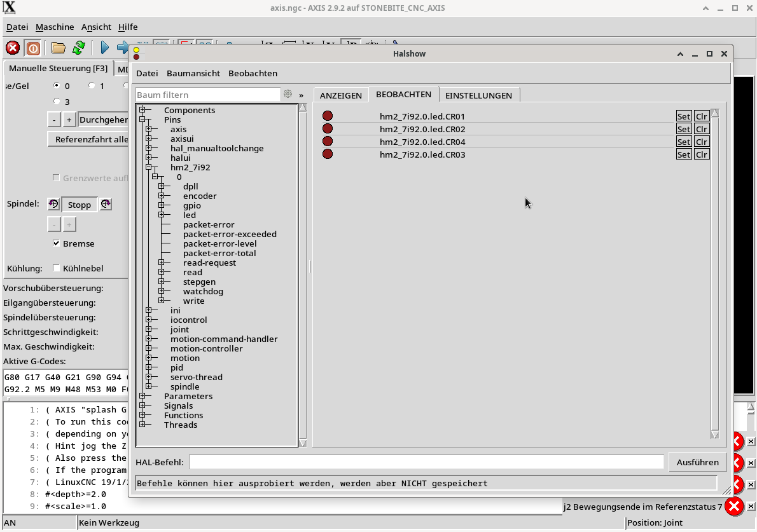Focus the HAL-Befehl input field
The width and height of the screenshot is (757, 532).
(x=426, y=462)
